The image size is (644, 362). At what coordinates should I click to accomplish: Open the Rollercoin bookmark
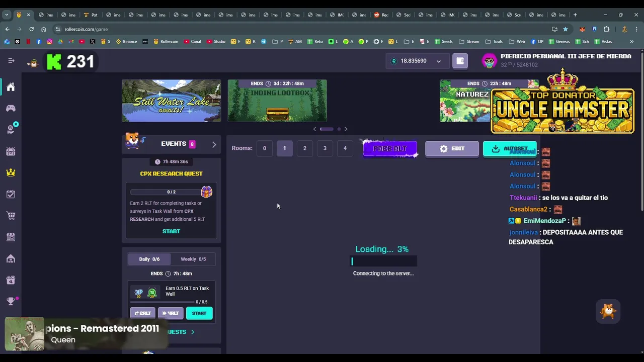[x=166, y=41]
